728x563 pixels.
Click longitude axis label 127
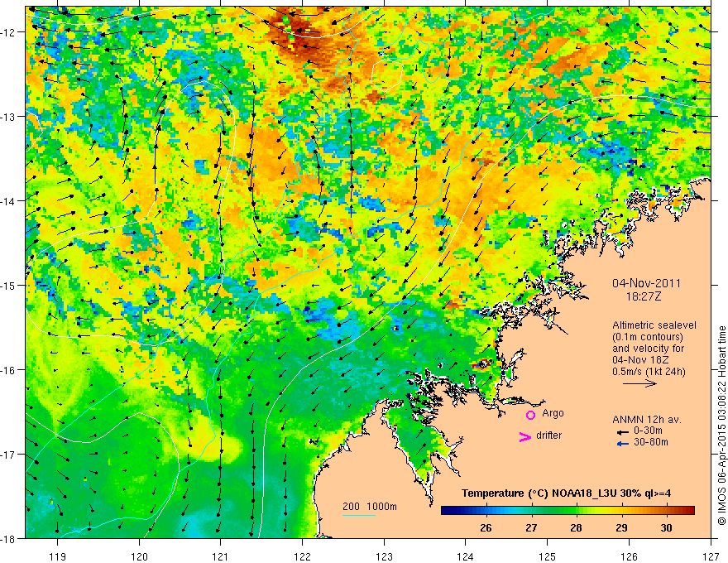coord(711,556)
